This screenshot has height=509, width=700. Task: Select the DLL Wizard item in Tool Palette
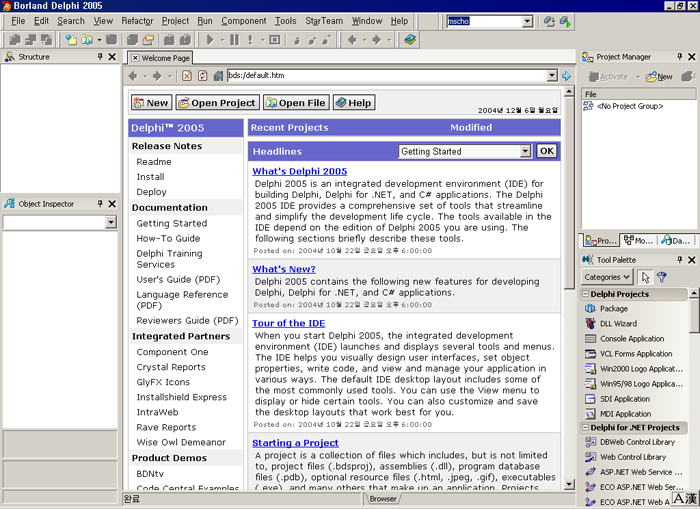click(x=618, y=324)
